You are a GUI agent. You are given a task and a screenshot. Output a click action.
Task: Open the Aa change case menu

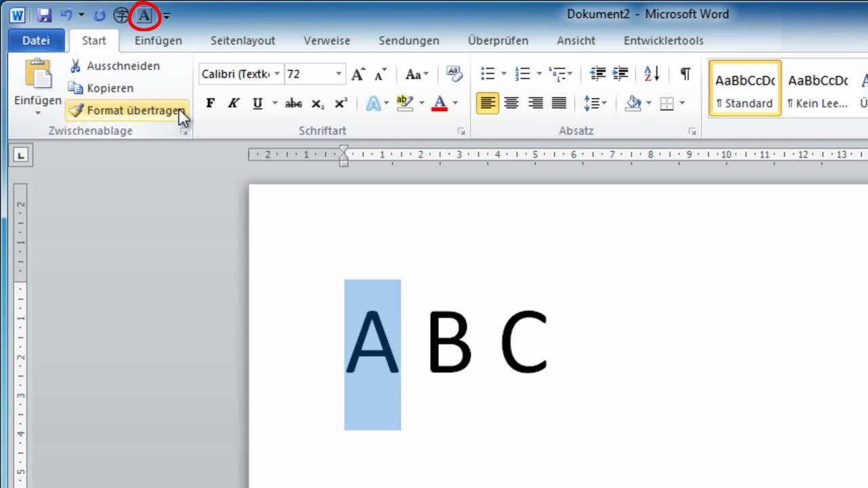tap(416, 74)
